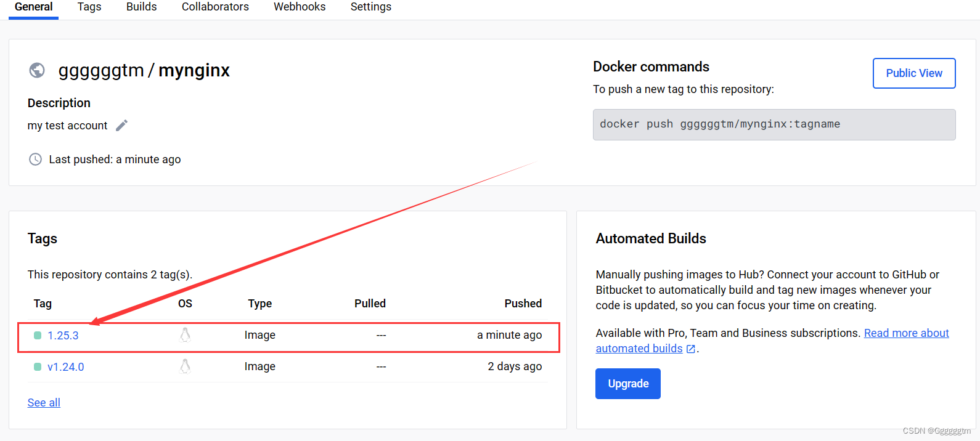Click Image type cell in v1.24.0 row
This screenshot has height=441, width=980.
(x=260, y=366)
